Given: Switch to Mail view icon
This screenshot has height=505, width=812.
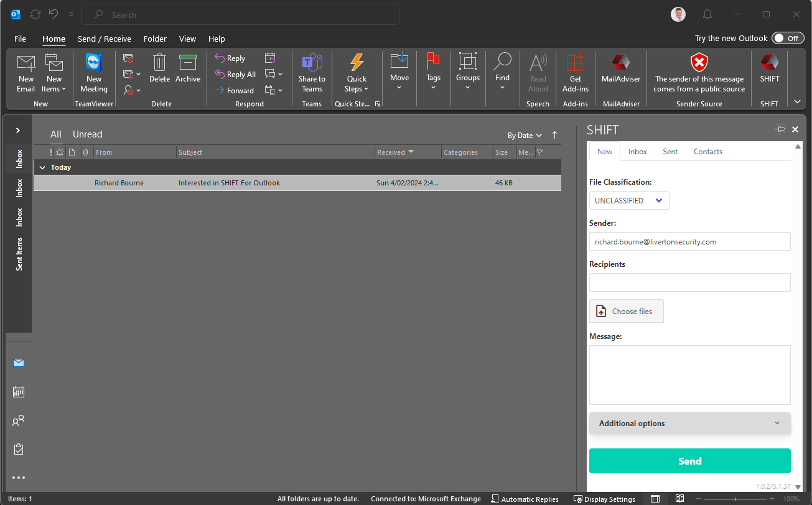Looking at the screenshot, I should tap(19, 363).
